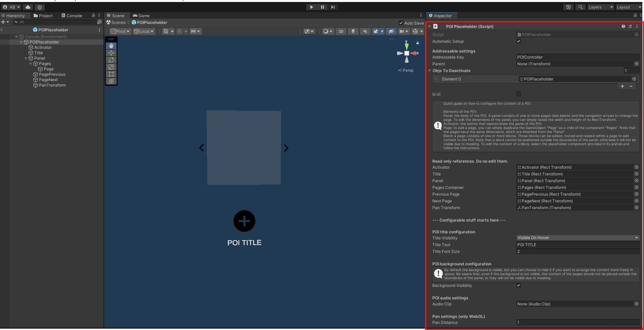Screen dimensions: 644x330
Task: Click the Scenes breadcrumb link
Action: [118, 23]
